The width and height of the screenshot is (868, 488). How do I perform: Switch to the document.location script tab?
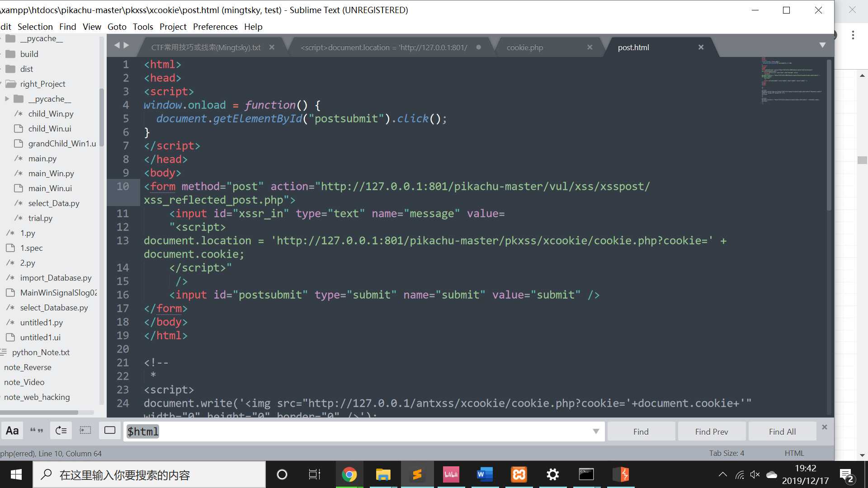(x=384, y=47)
